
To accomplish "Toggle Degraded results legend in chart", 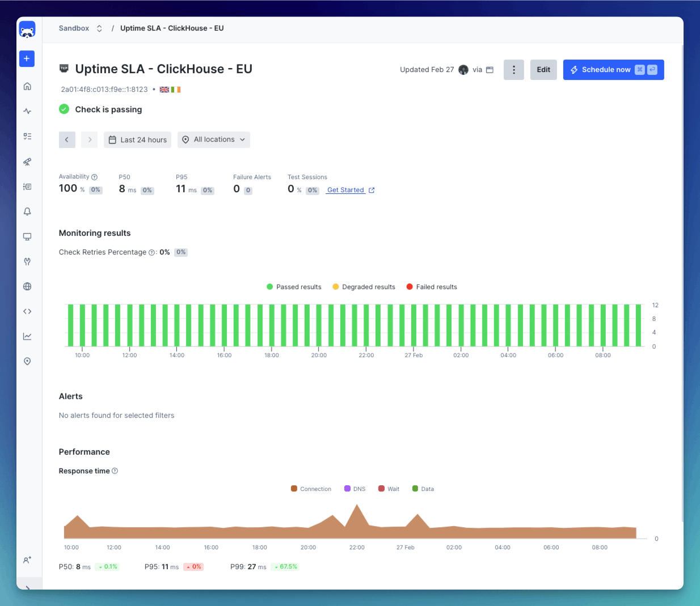I will (364, 287).
